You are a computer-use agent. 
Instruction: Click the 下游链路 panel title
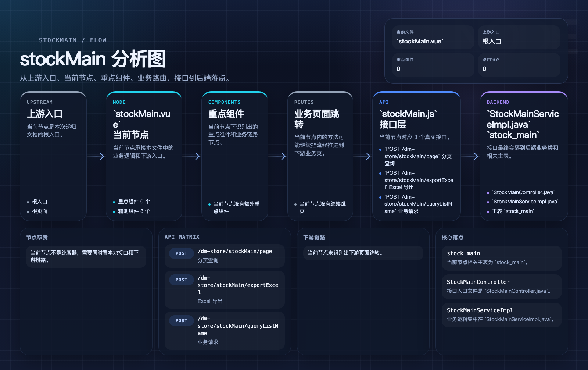click(314, 238)
